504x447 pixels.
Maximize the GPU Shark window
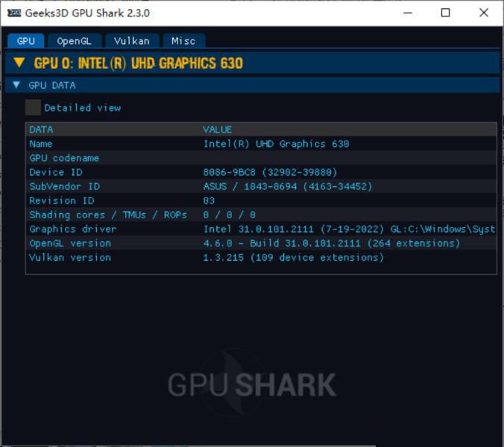[446, 13]
